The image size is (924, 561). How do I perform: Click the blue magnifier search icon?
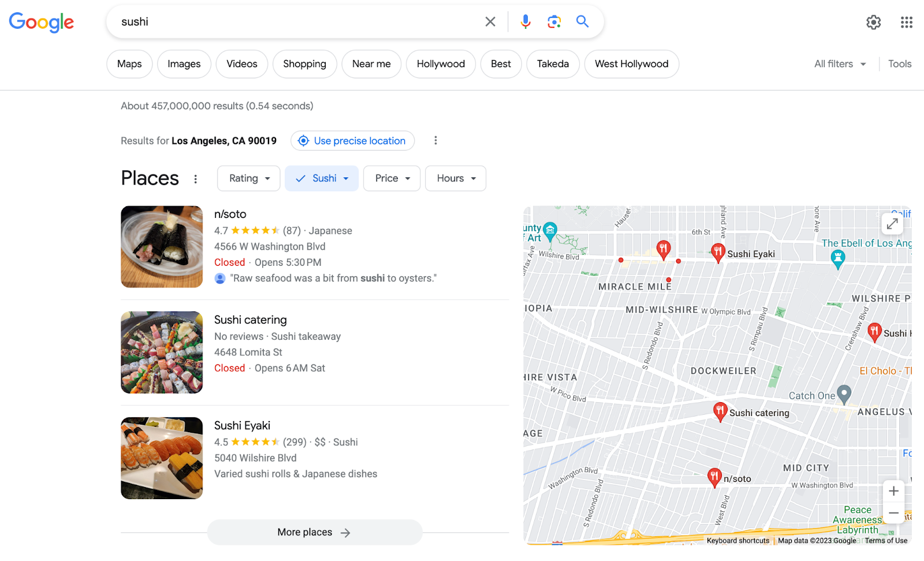pos(583,21)
